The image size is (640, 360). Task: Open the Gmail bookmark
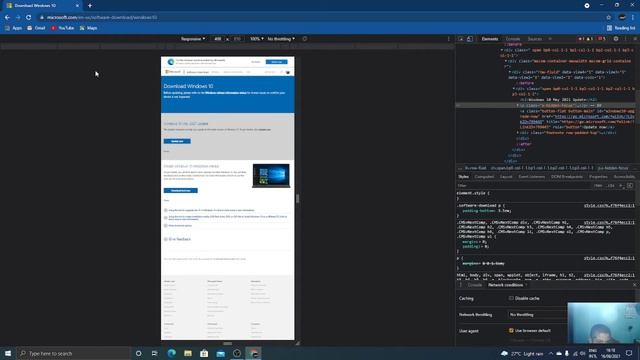point(36,28)
